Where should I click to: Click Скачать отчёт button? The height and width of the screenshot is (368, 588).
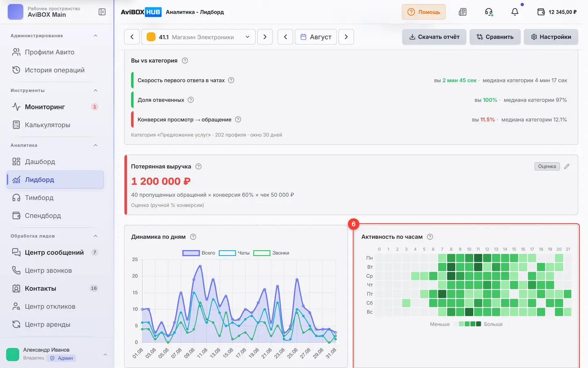pyautogui.click(x=434, y=37)
